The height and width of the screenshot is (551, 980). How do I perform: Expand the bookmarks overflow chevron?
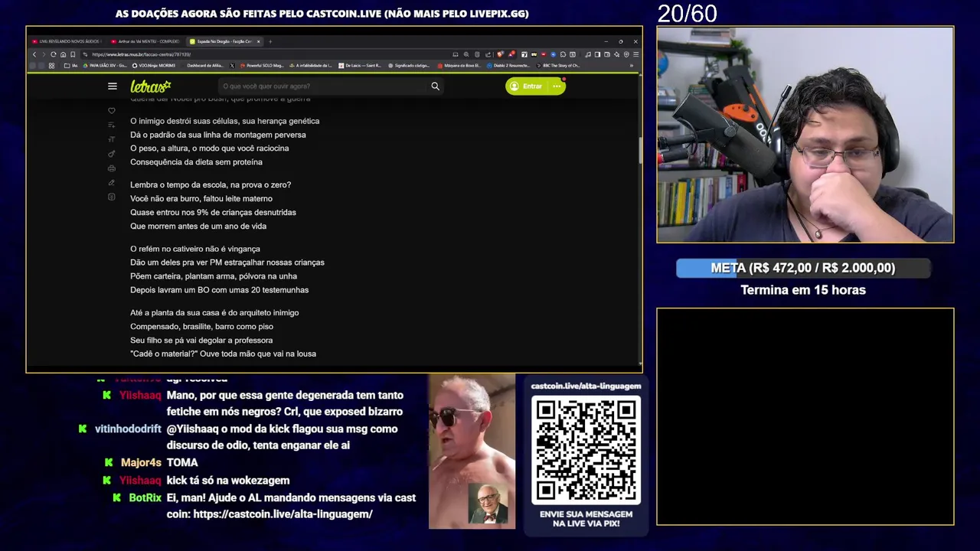click(632, 65)
